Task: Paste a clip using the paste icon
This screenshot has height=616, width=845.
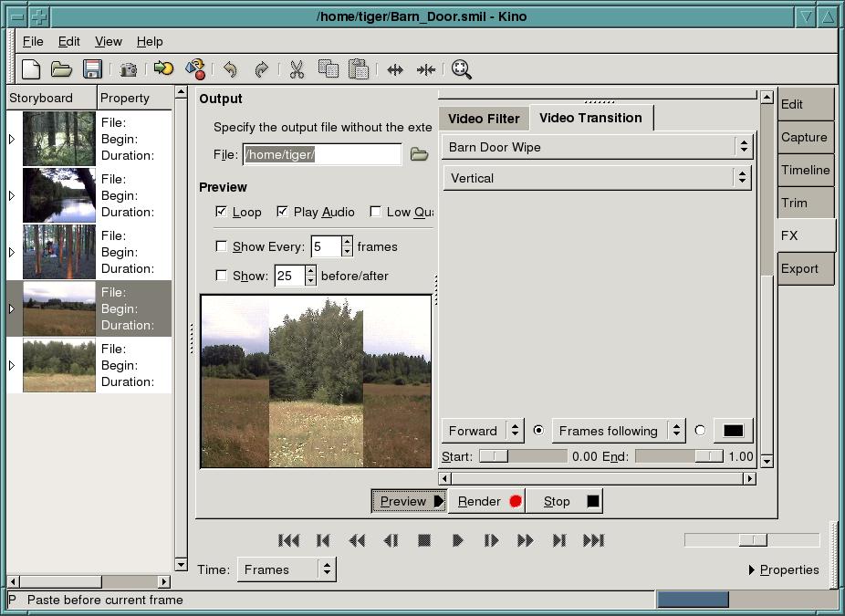Action: pyautogui.click(x=358, y=69)
